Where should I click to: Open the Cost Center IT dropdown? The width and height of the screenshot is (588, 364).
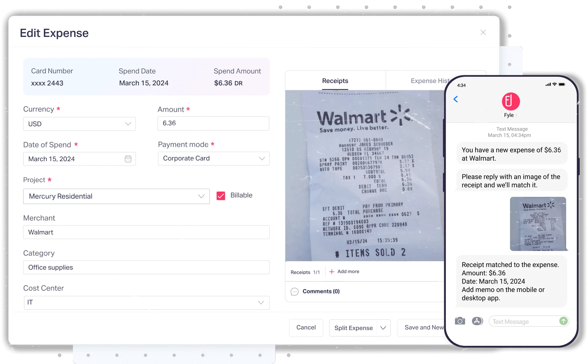147,302
